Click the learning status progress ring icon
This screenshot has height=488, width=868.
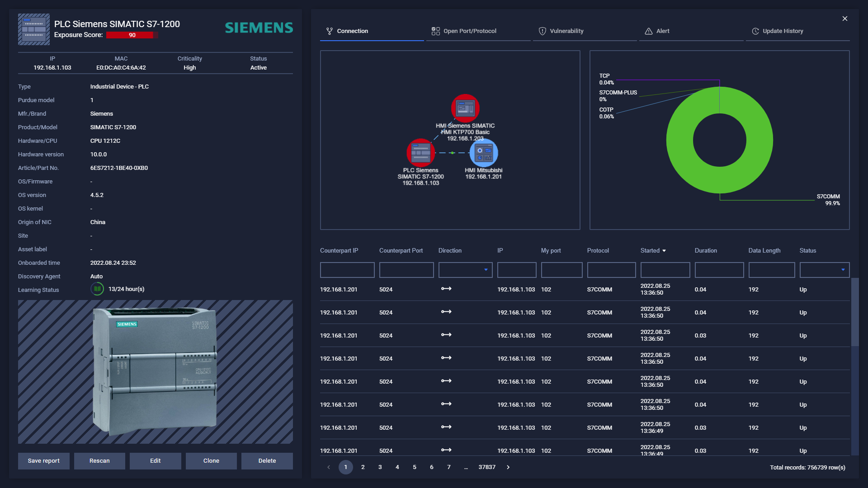click(x=97, y=289)
